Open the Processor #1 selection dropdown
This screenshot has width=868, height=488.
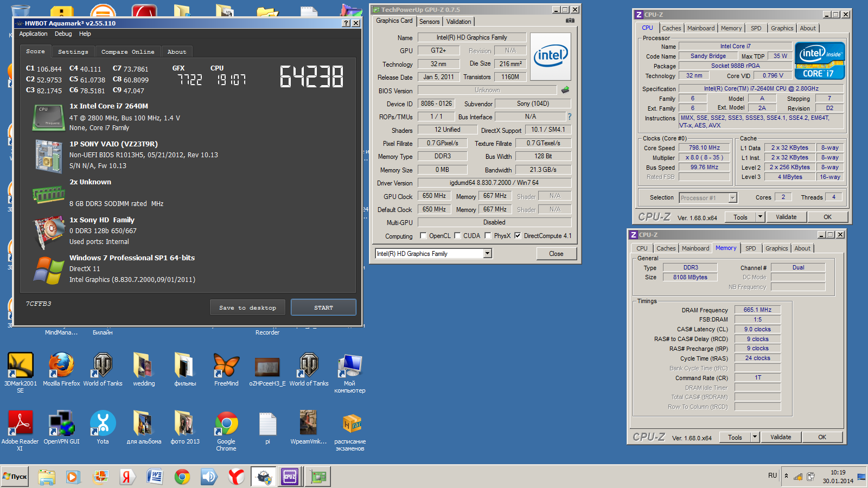[732, 198]
